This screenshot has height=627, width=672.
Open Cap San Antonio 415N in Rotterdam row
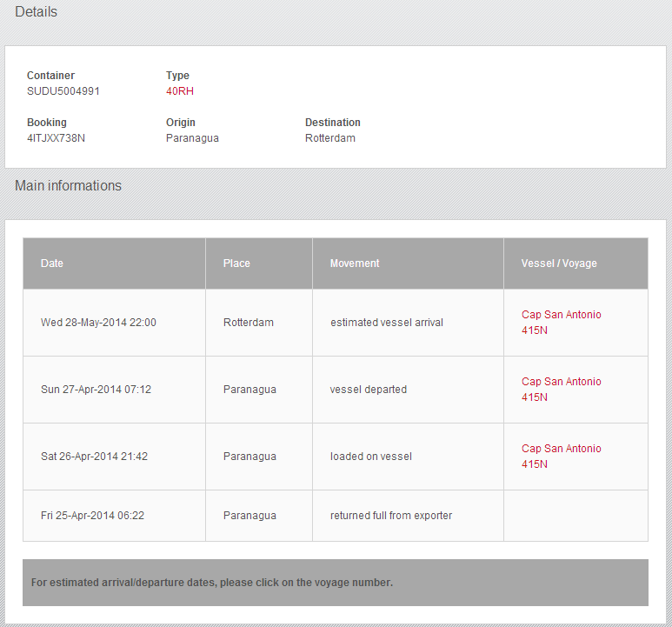pos(561,323)
